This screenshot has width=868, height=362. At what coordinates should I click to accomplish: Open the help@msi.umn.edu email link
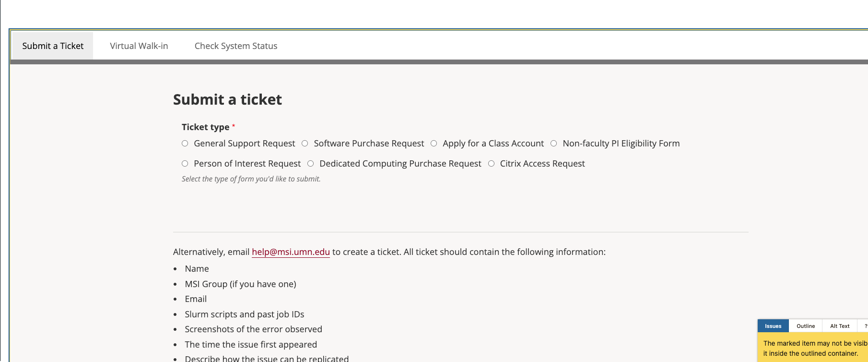(x=291, y=252)
